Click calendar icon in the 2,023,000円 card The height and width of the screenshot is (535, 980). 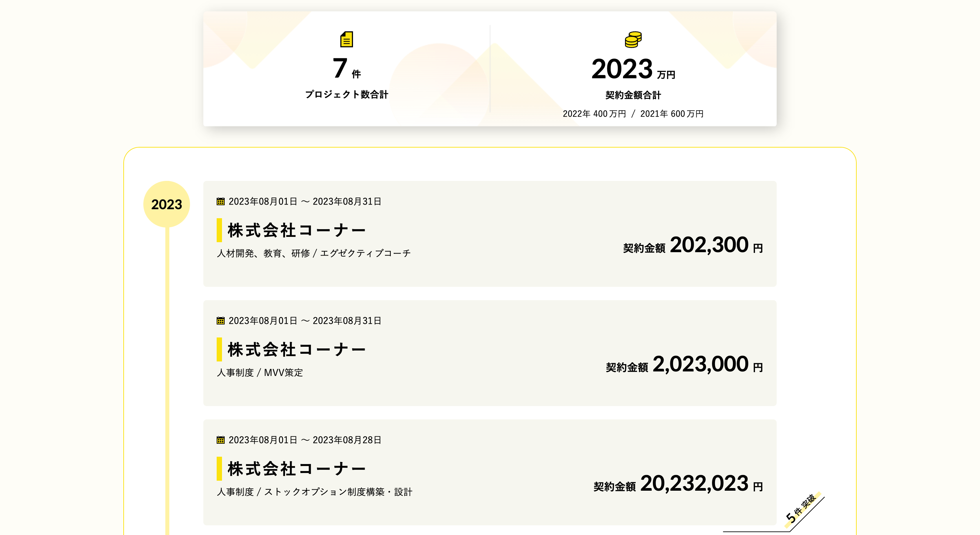point(221,320)
